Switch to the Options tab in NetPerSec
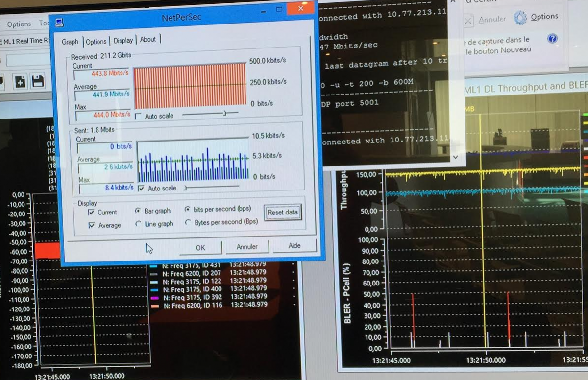This screenshot has height=380, width=588. tap(96, 42)
